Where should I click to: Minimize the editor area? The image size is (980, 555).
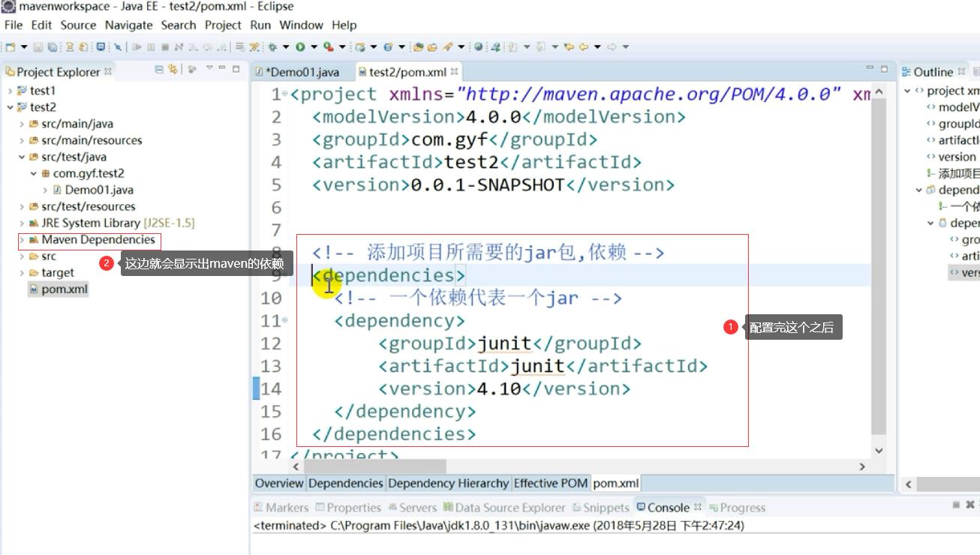870,69
